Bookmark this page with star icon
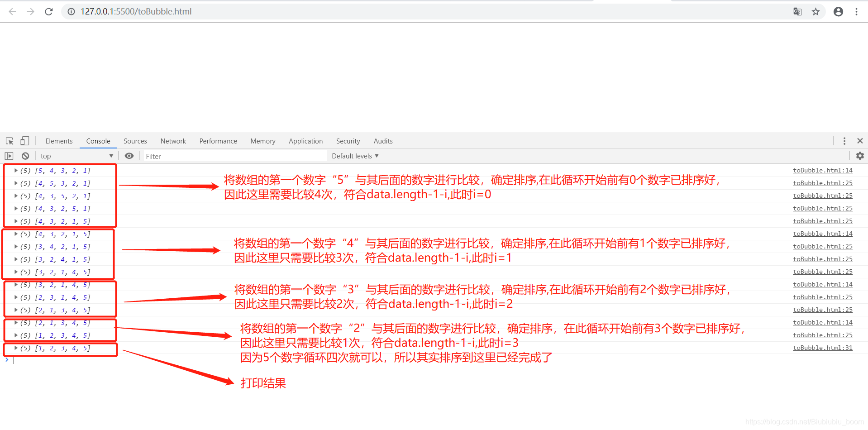This screenshot has width=868, height=430. pos(816,11)
